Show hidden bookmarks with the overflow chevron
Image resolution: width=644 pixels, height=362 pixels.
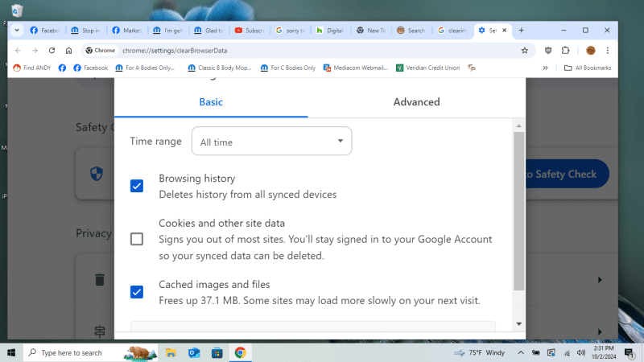coord(546,68)
